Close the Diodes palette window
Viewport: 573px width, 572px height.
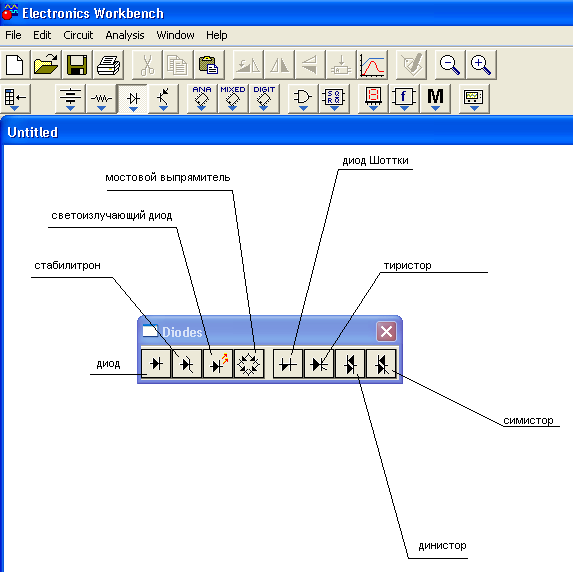[x=386, y=332]
